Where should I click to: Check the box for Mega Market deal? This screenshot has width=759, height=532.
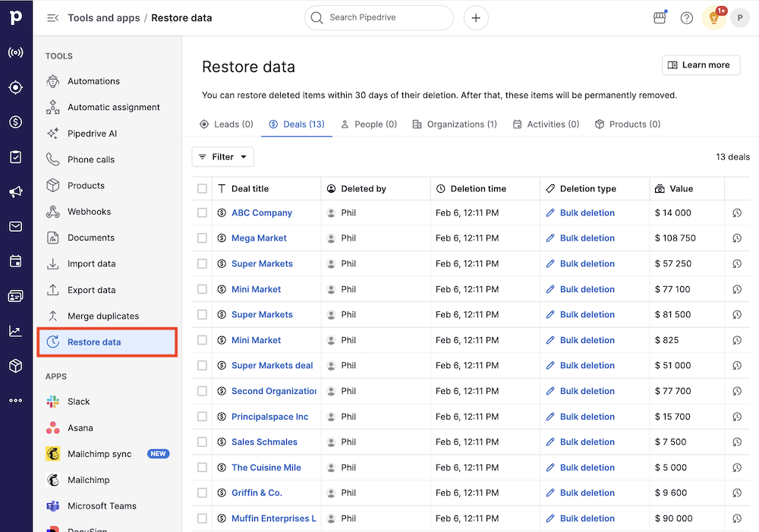[x=202, y=238]
